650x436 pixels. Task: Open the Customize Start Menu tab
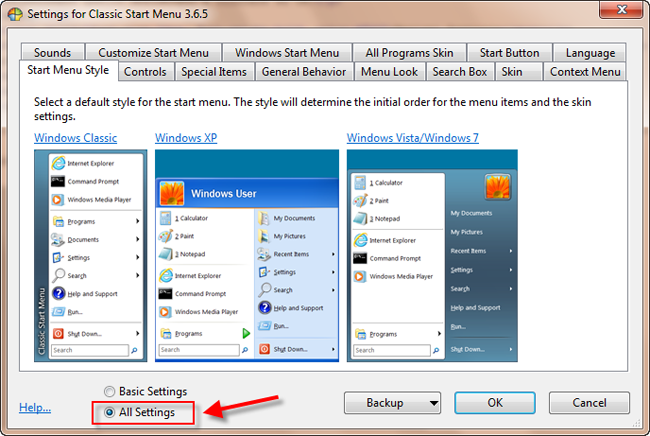point(153,53)
